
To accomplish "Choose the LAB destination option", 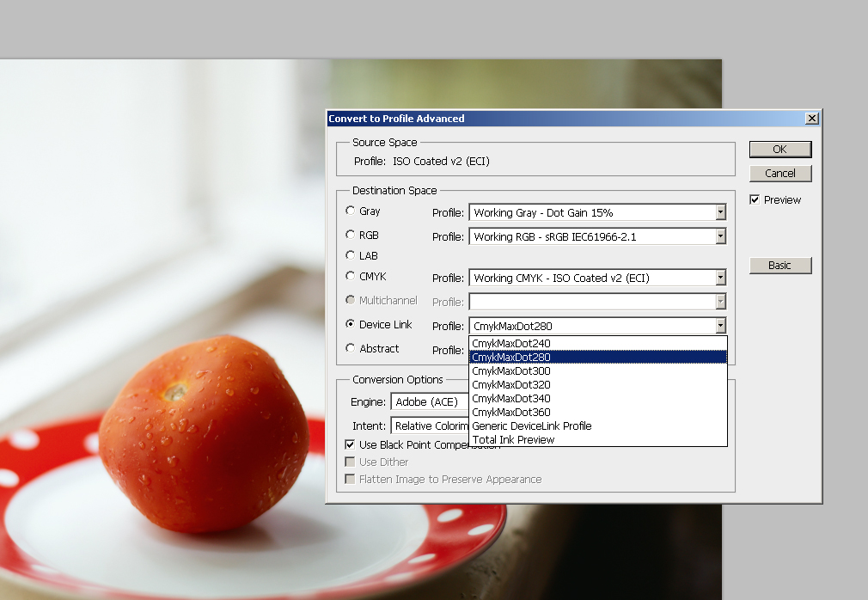I will point(350,255).
